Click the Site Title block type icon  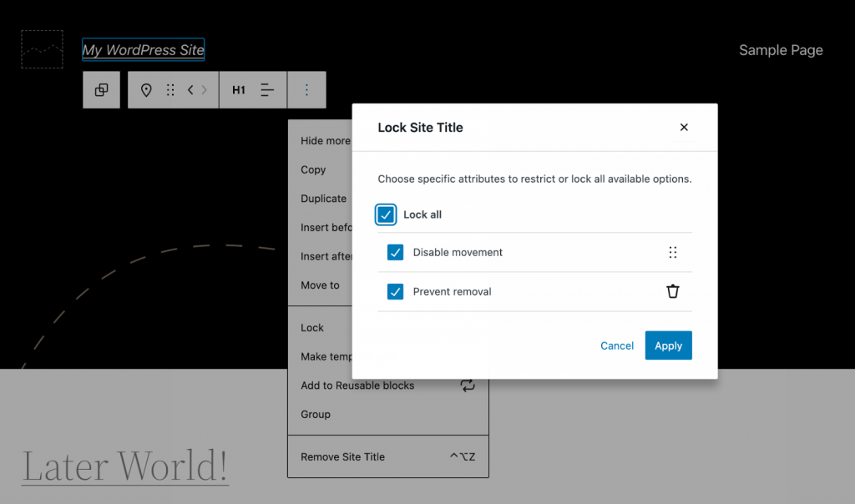[x=146, y=90]
